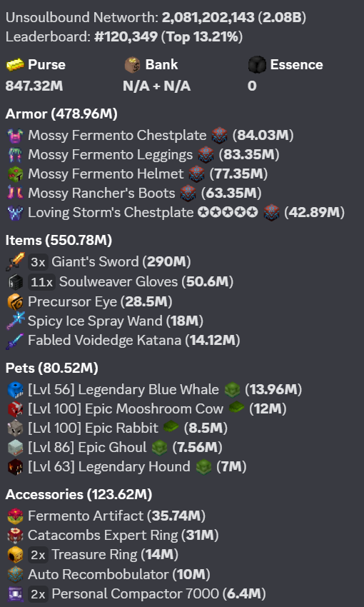Image resolution: width=364 pixels, height=607 pixels.
Task: Click the Spicy Ice Spray Wand icon
Action: [x=16, y=321]
